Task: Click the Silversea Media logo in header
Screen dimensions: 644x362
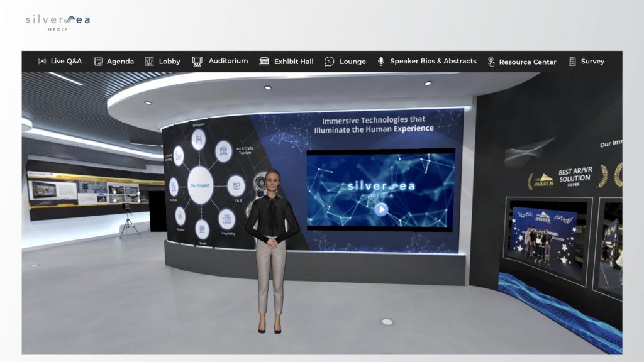Action: 58,23
